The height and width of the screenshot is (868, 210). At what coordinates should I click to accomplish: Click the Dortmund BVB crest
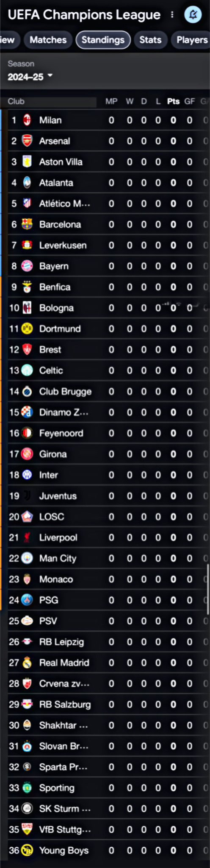pos(27,328)
